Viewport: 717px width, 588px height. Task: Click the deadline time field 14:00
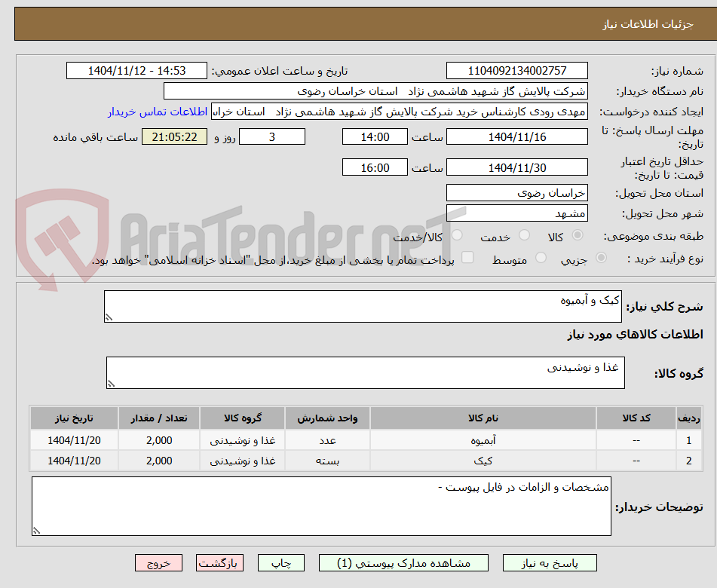point(375,136)
